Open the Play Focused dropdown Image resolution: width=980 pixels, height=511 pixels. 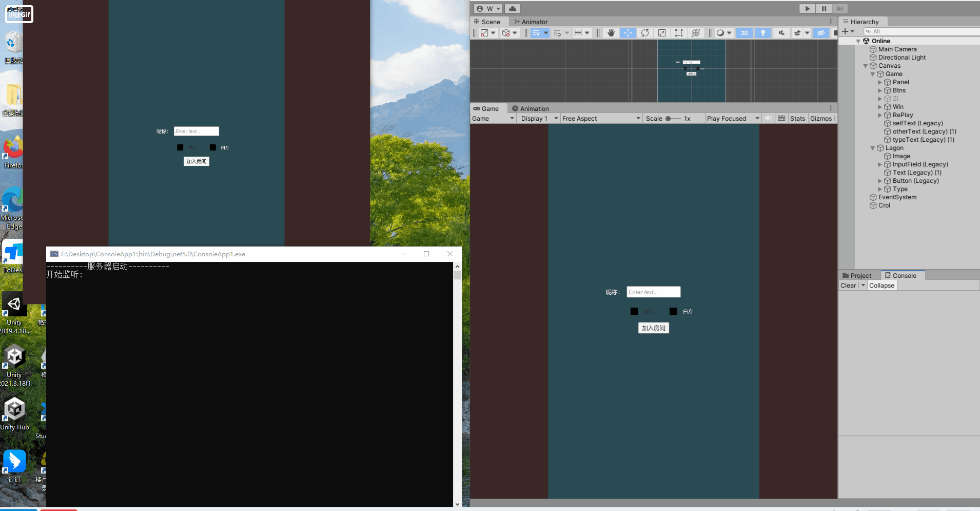coord(733,119)
